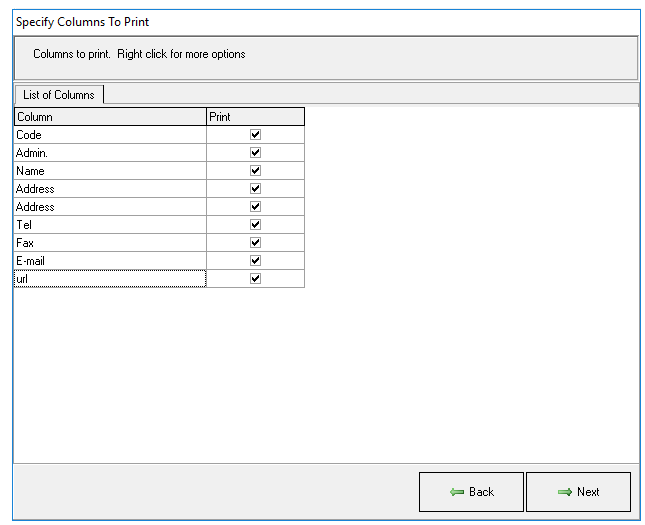Toggle Print checkbox in the upper Address row
Viewport: 645px width, 525px height.
pos(255,189)
